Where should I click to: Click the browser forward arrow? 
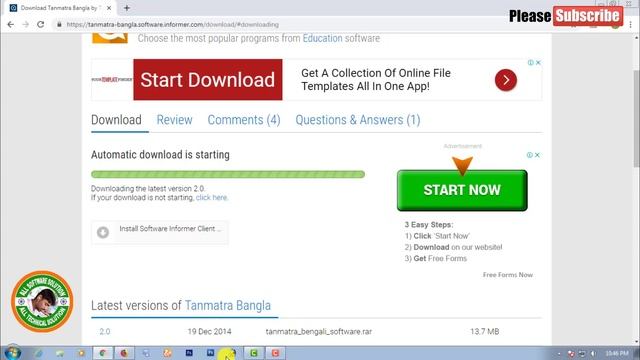[x=25, y=24]
